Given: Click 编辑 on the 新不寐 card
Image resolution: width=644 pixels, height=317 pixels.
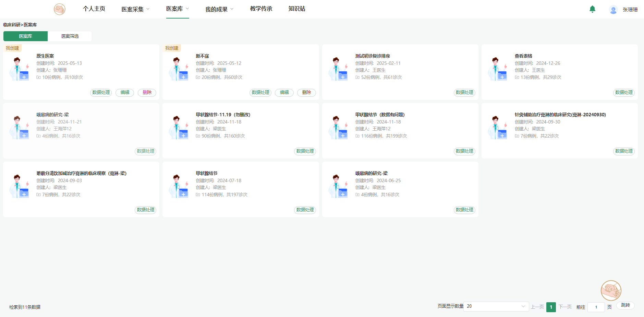Looking at the screenshot, I should click(x=284, y=93).
